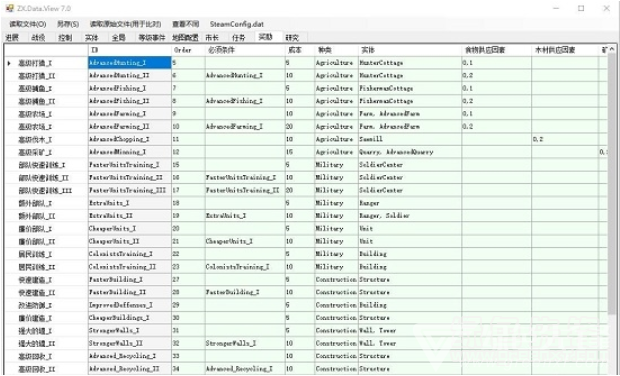Click the 读取原始文件(用于比对) menu item
This screenshot has height=376, width=620.
click(125, 24)
